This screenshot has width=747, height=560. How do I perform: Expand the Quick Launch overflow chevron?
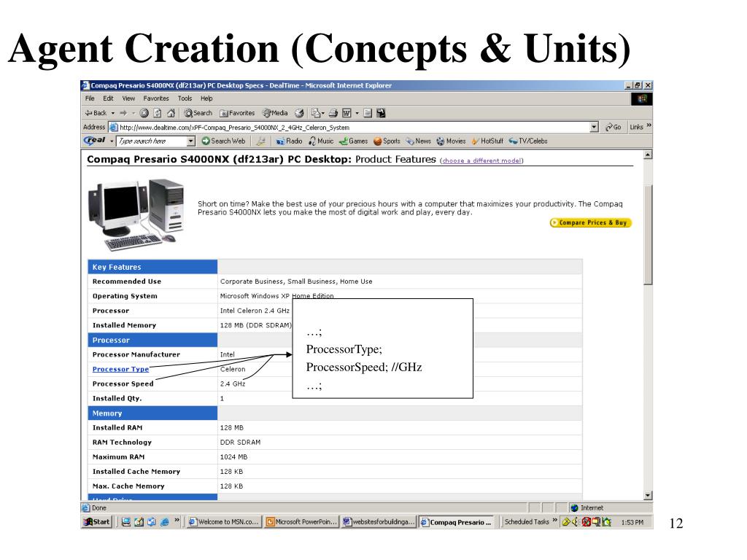(177, 521)
